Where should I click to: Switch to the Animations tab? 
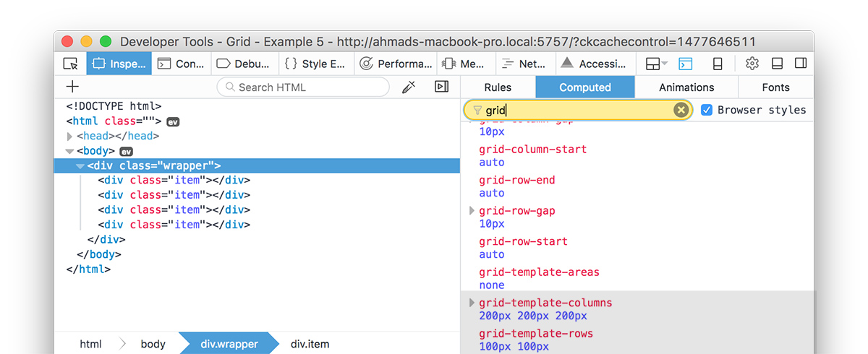coord(686,87)
